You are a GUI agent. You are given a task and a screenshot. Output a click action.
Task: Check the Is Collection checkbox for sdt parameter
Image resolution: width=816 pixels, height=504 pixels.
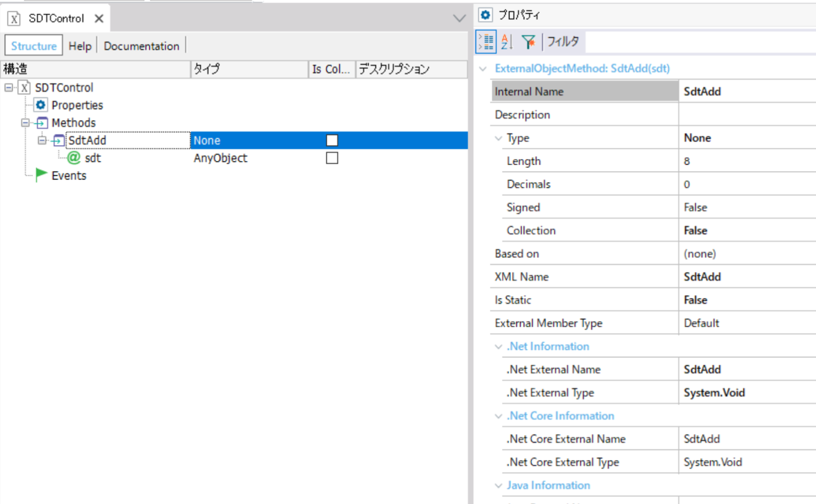pyautogui.click(x=331, y=158)
